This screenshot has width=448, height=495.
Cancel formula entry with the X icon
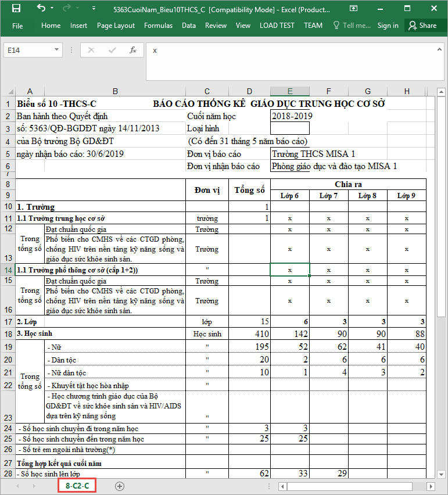pyautogui.click(x=91, y=50)
